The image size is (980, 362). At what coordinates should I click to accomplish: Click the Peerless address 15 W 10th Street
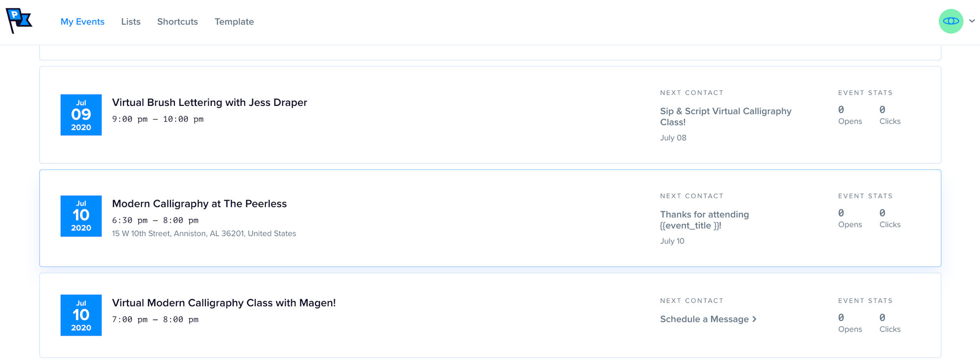click(x=204, y=233)
